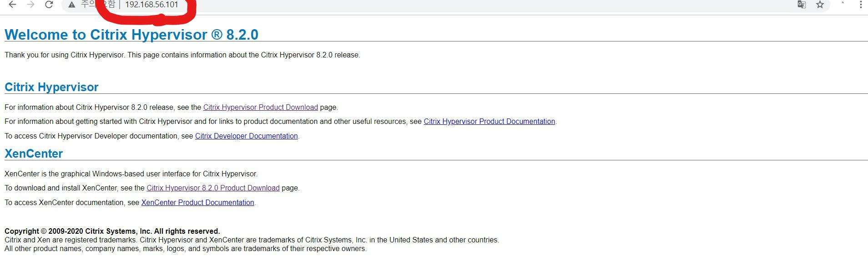
Task: Click the XenCenter section heading
Action: tap(34, 154)
